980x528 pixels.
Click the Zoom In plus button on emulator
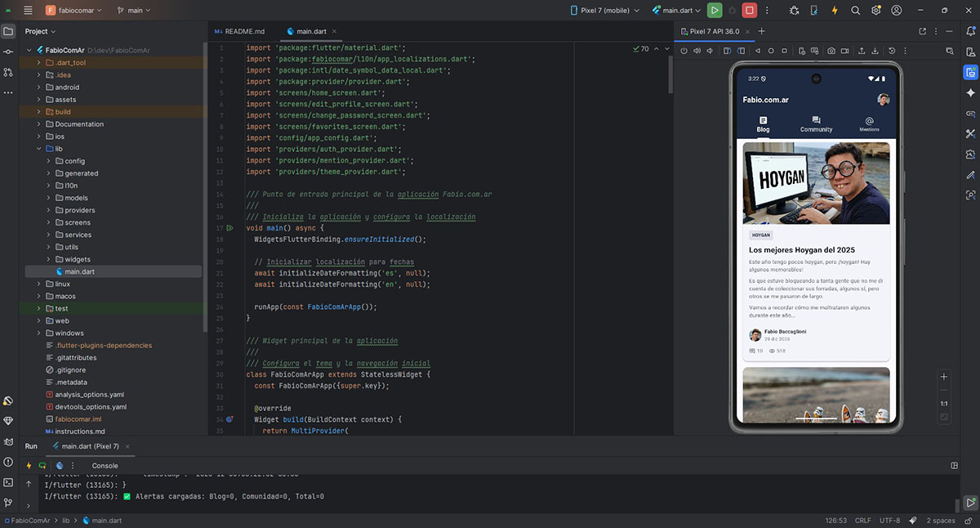pyautogui.click(x=944, y=377)
